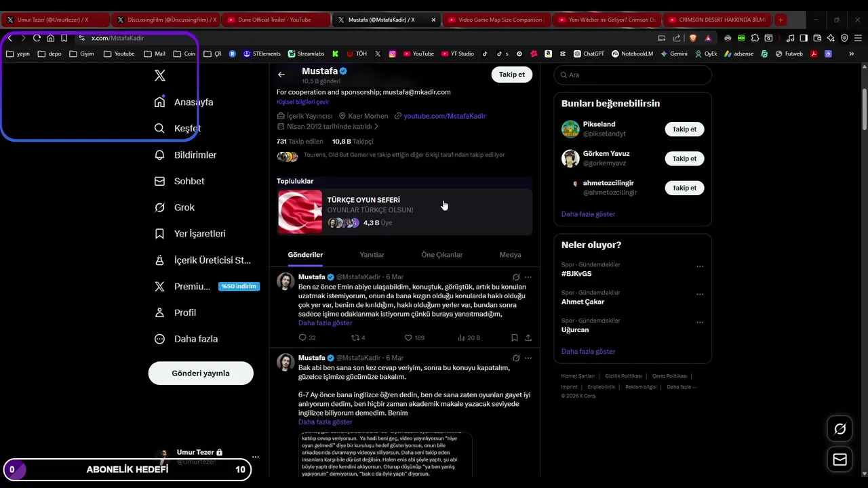The width and height of the screenshot is (868, 488).
Task: Click the X logo in the sidebar
Action: point(160,75)
